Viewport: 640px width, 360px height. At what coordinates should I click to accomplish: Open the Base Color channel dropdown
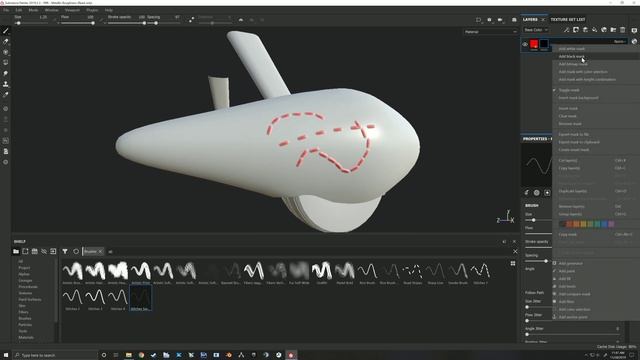pos(536,30)
